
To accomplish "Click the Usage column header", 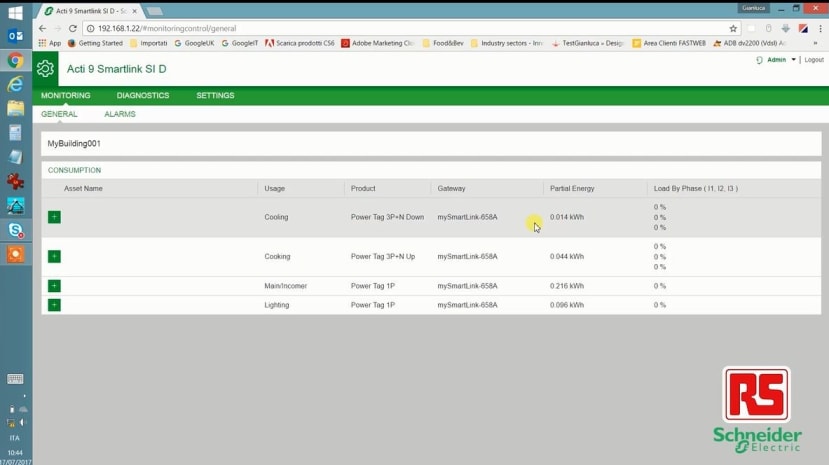I will (x=274, y=189).
